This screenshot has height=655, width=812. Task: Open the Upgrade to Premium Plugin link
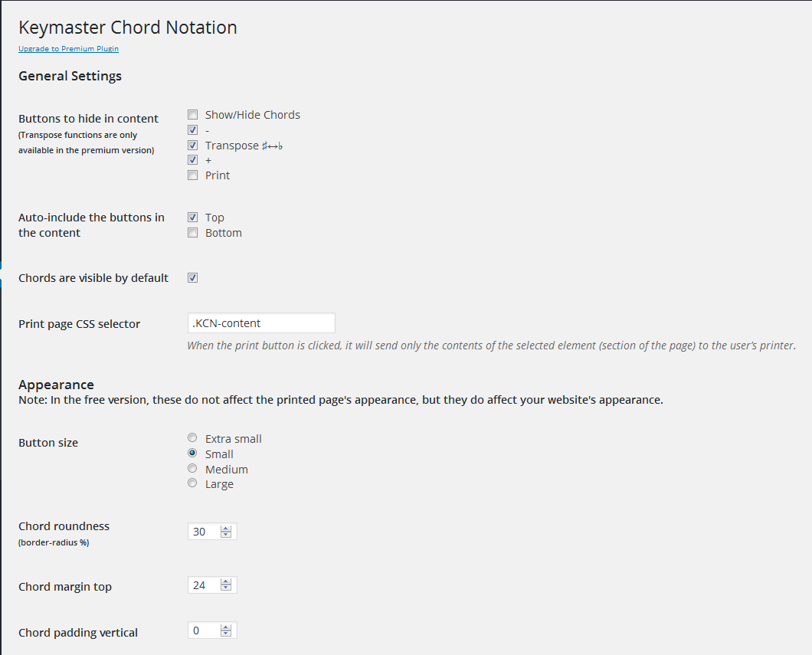pos(68,49)
